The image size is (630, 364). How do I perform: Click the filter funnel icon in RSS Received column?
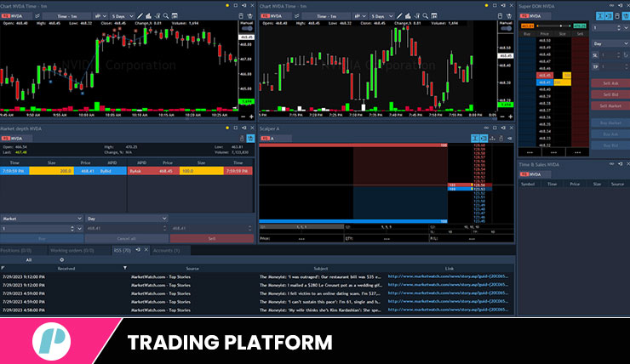125,268
